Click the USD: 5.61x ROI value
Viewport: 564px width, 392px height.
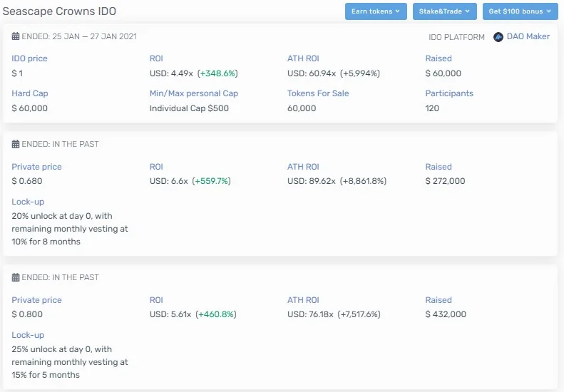(170, 314)
